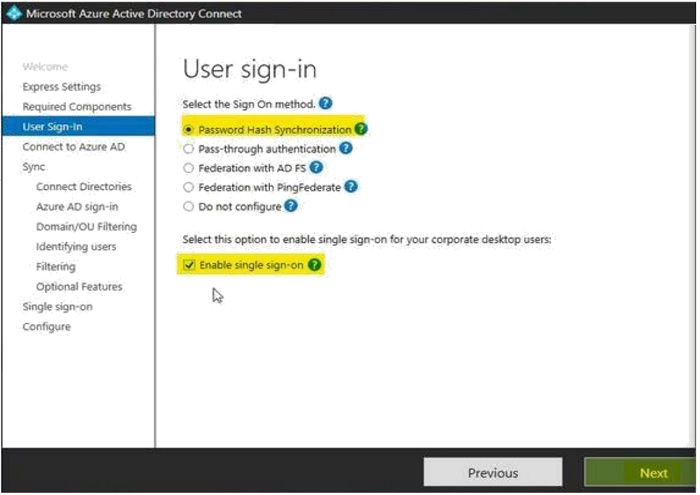Click the 'Select the Sign On method.' label
This screenshot has width=700, height=495.
tap(249, 104)
